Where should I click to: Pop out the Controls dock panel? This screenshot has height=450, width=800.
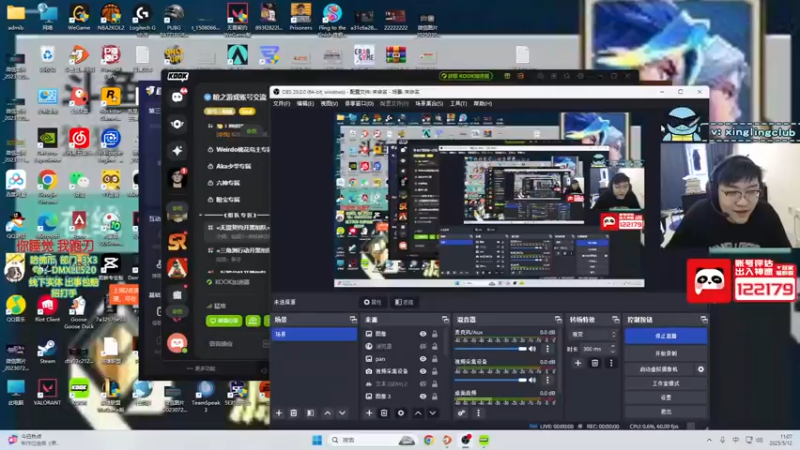704,319
